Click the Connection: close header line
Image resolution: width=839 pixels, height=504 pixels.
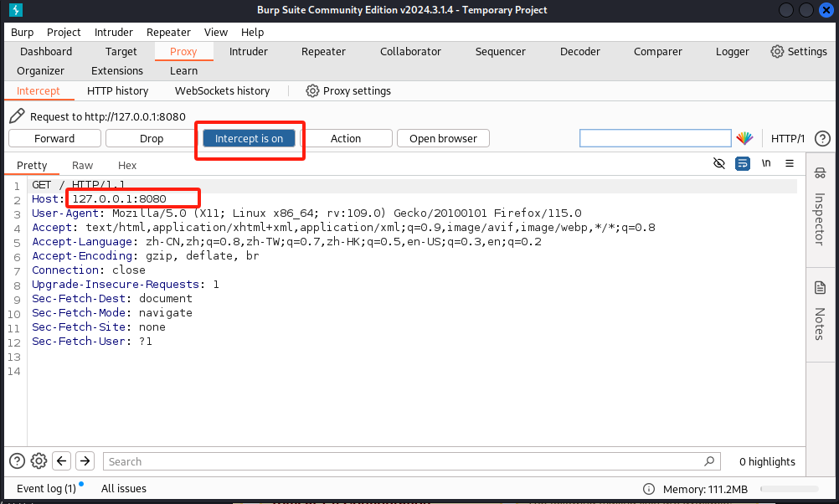(88, 270)
